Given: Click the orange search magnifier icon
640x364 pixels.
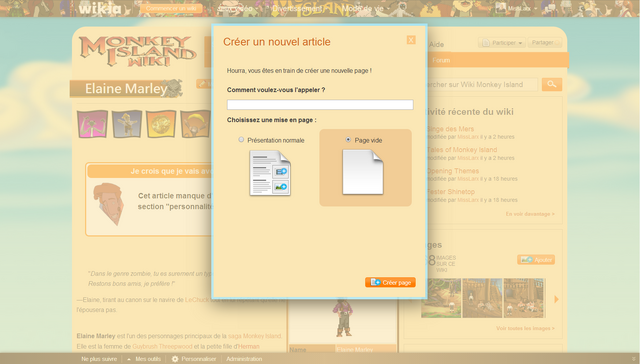Looking at the screenshot, I should 552,84.
